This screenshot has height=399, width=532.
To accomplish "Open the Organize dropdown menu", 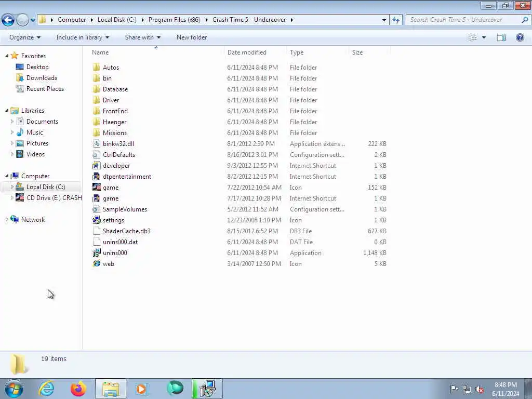I will click(x=25, y=37).
